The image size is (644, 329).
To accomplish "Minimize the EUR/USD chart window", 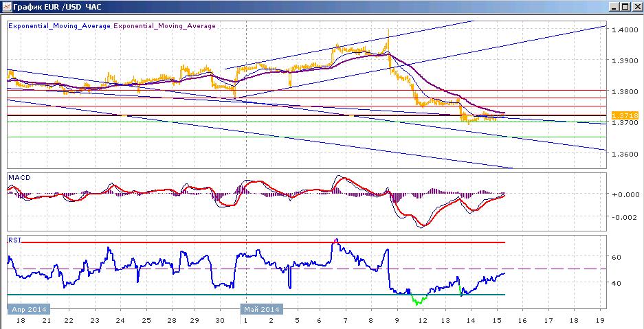I will click(614, 7).
